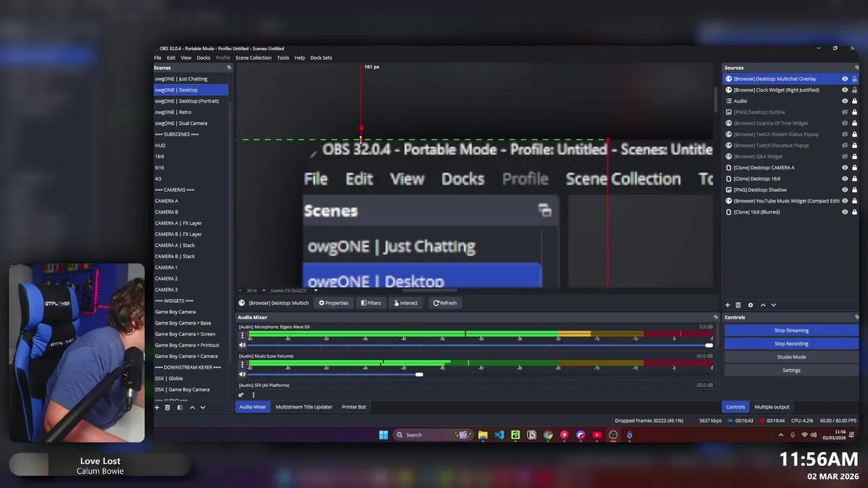Move source up in Sources list
This screenshot has height=488, width=868.
(x=763, y=305)
